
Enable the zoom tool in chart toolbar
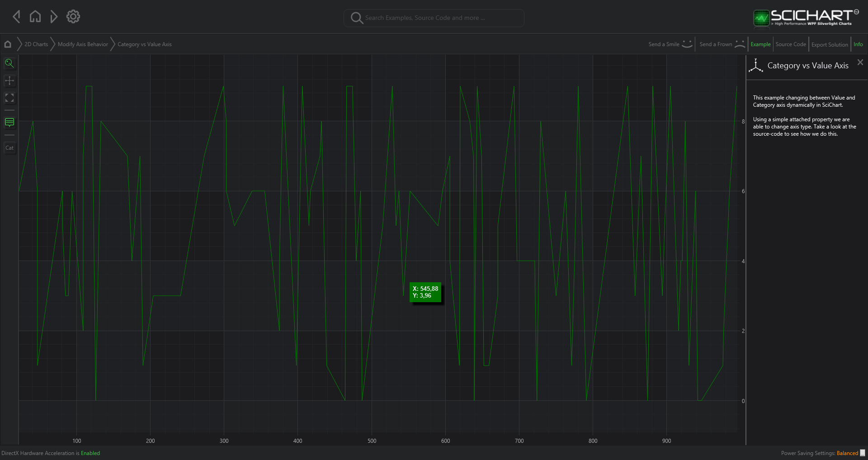(x=9, y=63)
